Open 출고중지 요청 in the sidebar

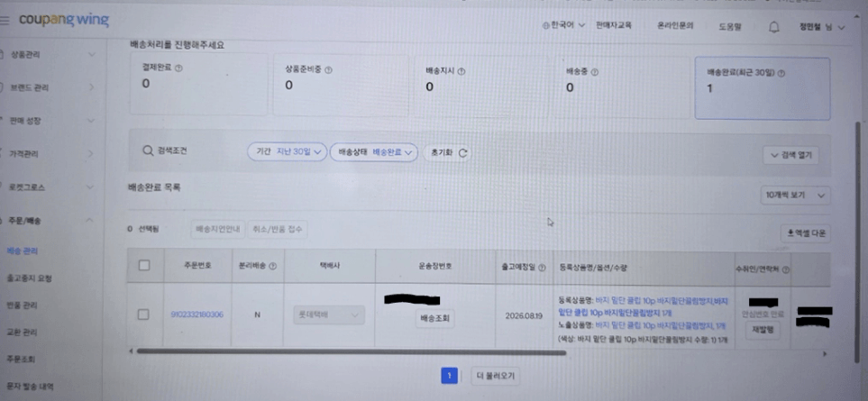click(29, 278)
